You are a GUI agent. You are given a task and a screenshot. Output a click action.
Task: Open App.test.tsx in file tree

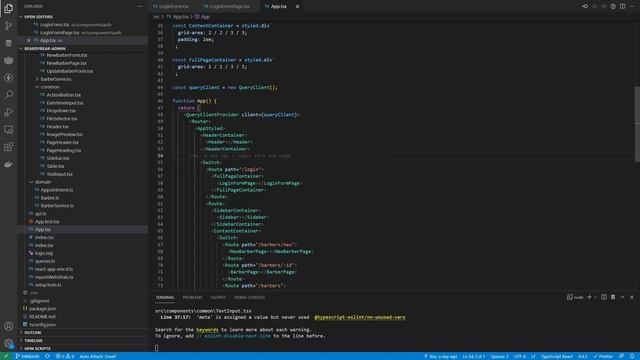click(x=47, y=222)
